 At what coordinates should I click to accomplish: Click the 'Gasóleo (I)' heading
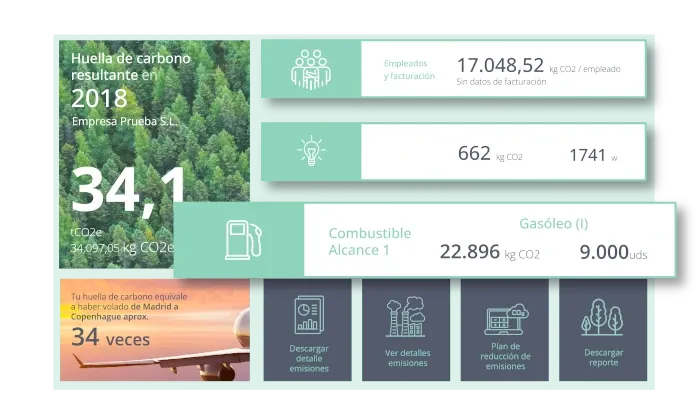(x=553, y=223)
